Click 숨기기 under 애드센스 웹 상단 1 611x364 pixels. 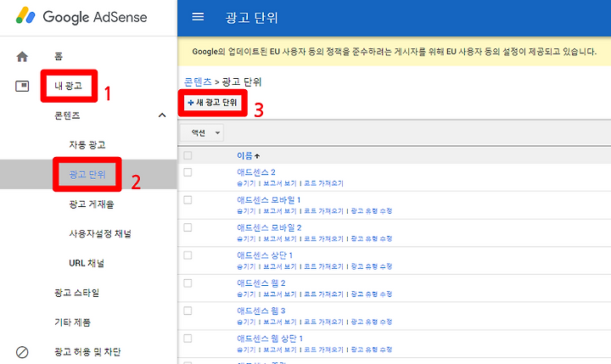point(246,350)
